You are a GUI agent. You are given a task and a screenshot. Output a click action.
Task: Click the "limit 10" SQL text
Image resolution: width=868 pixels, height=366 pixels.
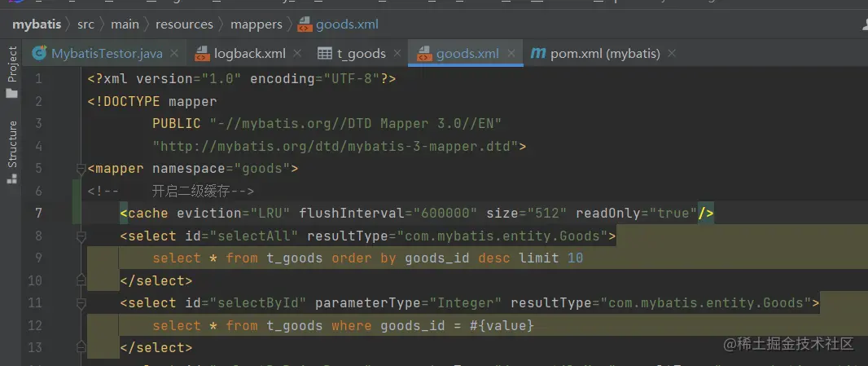coord(550,258)
